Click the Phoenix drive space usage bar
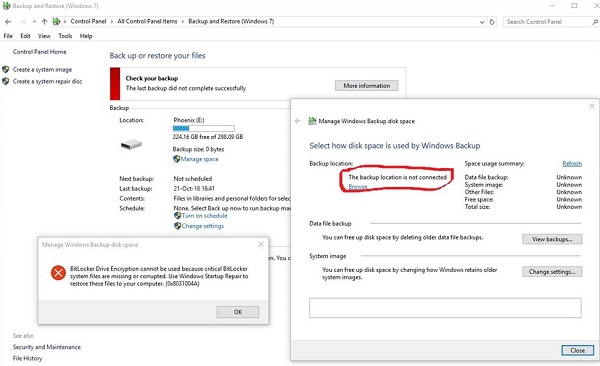This screenshot has height=366, width=600. (x=204, y=129)
